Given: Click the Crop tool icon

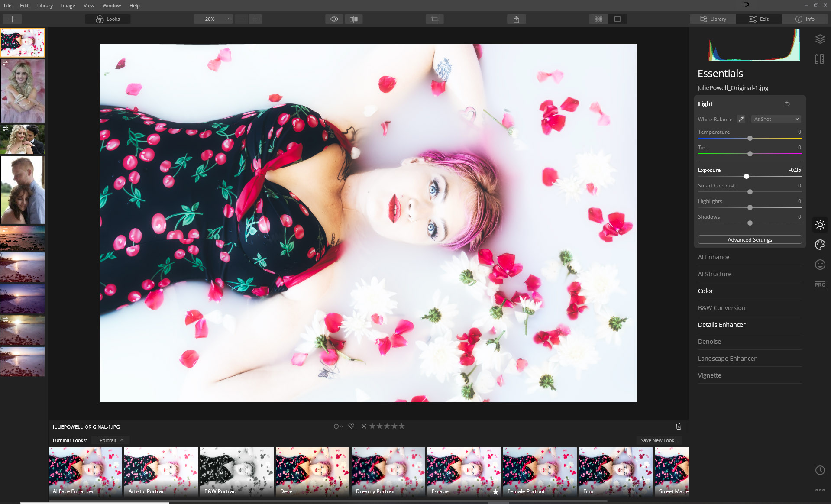Looking at the screenshot, I should [435, 19].
